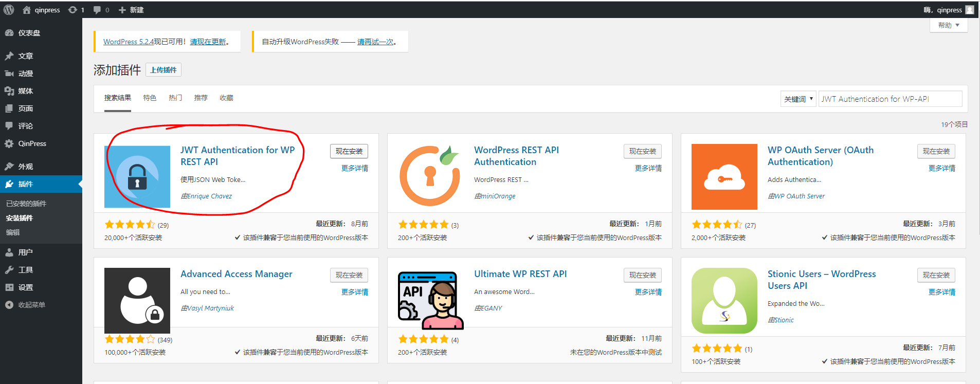980x384 pixels.
Task: Click the 文章 pin icon in sidebar
Action: click(9, 56)
